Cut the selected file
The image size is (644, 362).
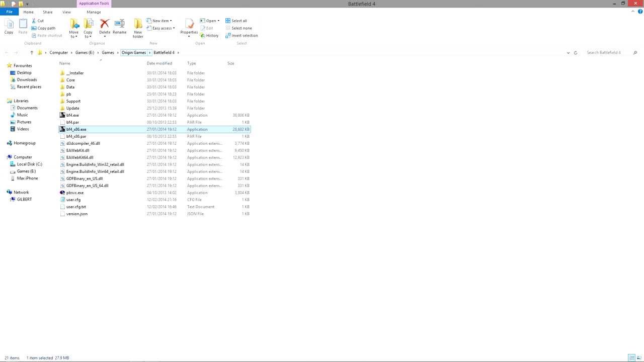[x=38, y=21]
